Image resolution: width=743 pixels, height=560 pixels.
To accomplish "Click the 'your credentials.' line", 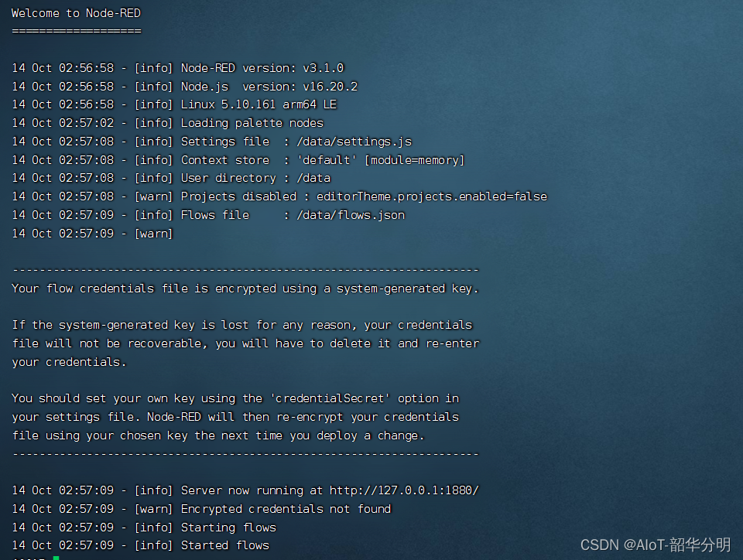I will [69, 362].
